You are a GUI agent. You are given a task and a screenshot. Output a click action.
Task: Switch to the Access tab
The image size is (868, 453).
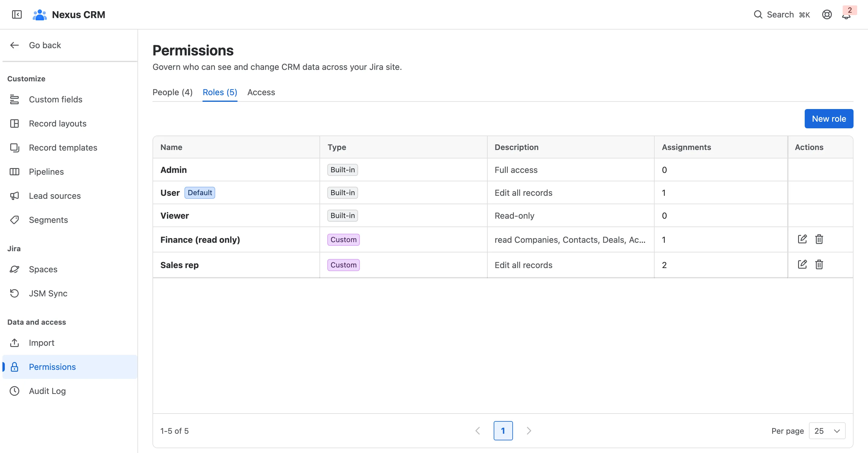261,92
